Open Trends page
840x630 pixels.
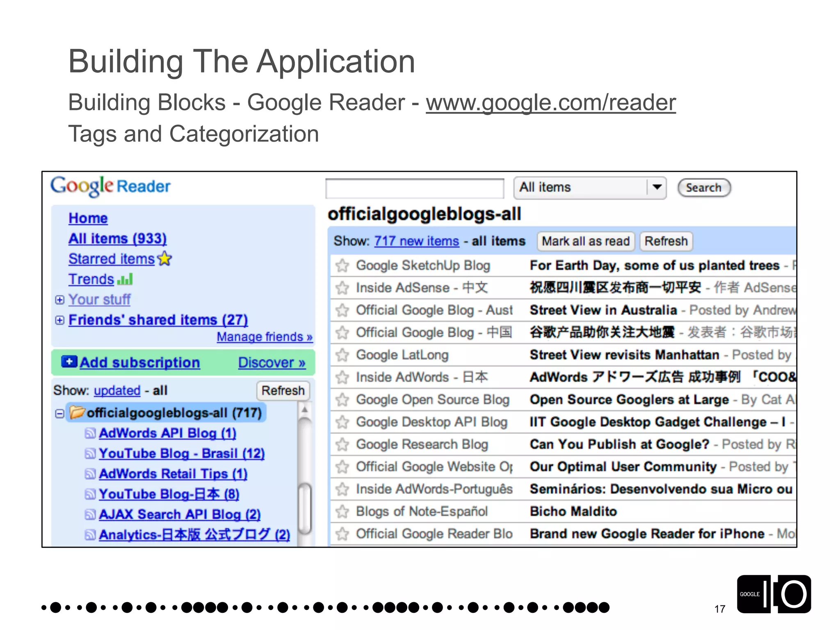tap(91, 279)
